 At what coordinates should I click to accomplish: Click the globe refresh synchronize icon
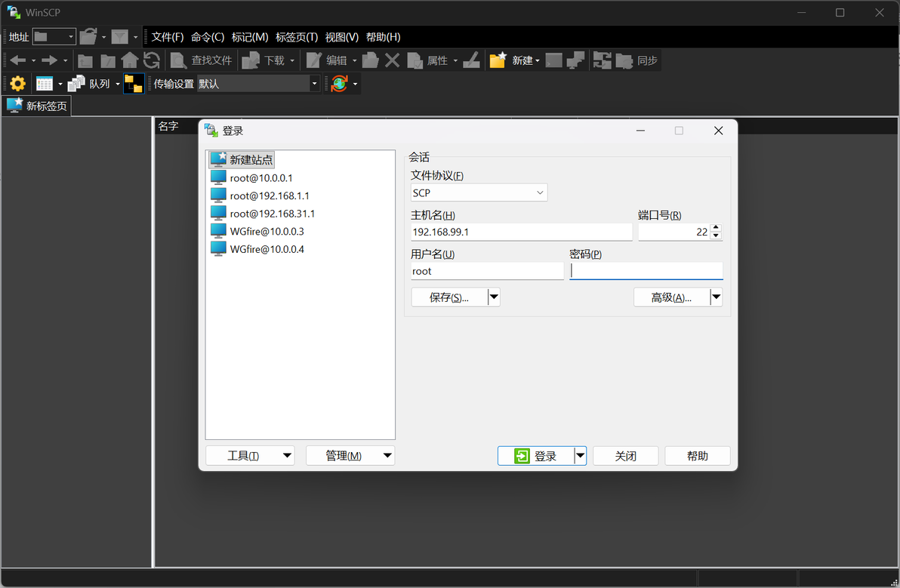(x=339, y=84)
